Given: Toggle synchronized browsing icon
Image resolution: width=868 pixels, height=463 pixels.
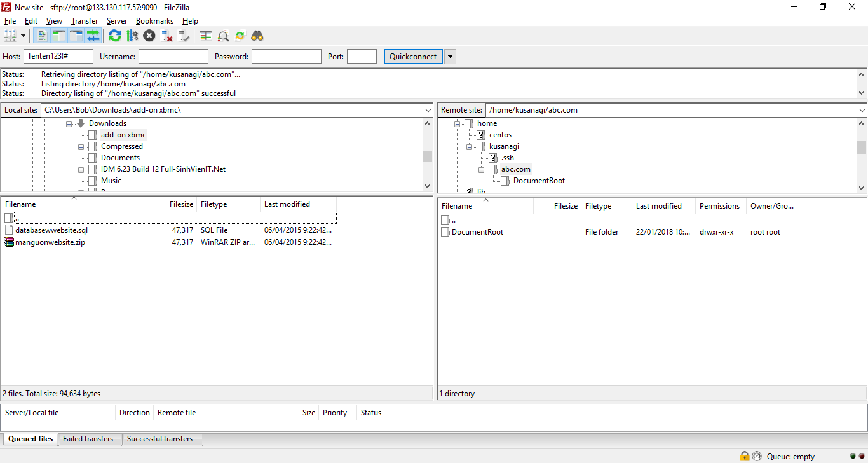Looking at the screenshot, I should [240, 36].
